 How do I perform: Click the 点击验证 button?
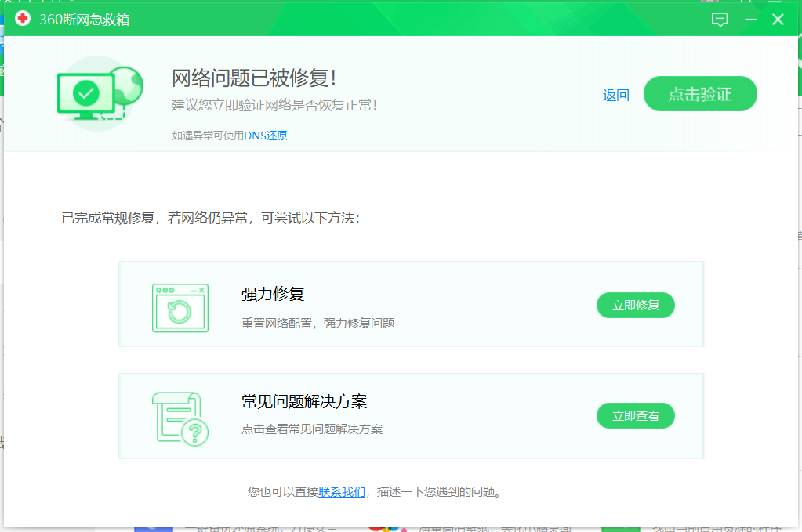tap(700, 94)
